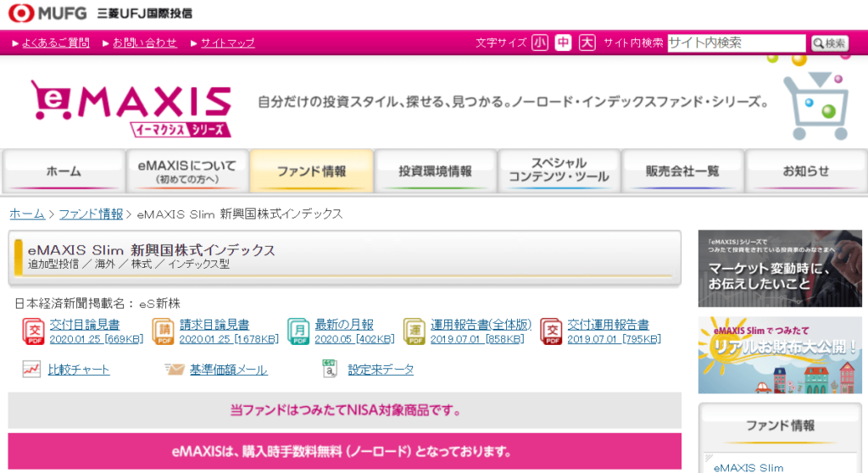Open the 投資環境情報 navigation tab
868x473 pixels.
click(436, 171)
